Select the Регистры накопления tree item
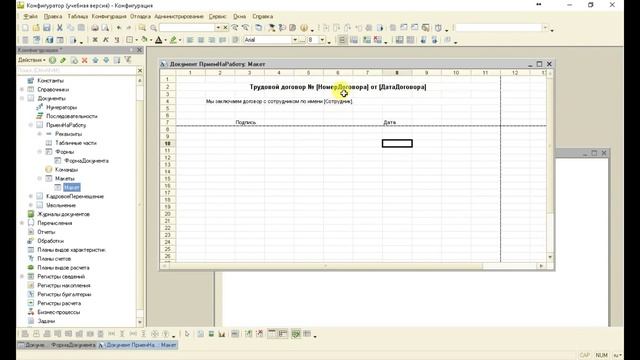Image resolution: width=640 pixels, height=360 pixels. [x=64, y=286]
